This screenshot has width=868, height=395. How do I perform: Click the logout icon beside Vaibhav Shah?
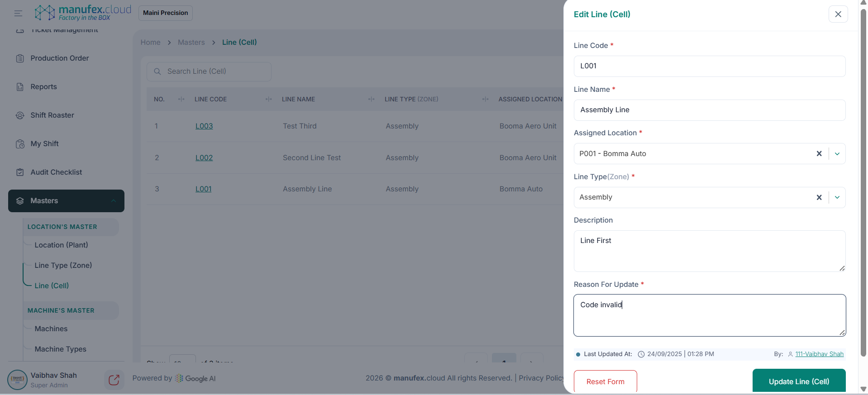click(x=114, y=380)
